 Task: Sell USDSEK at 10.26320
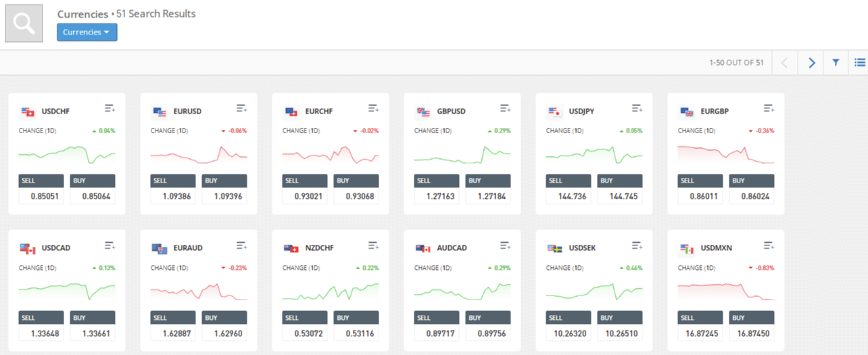coord(569,326)
